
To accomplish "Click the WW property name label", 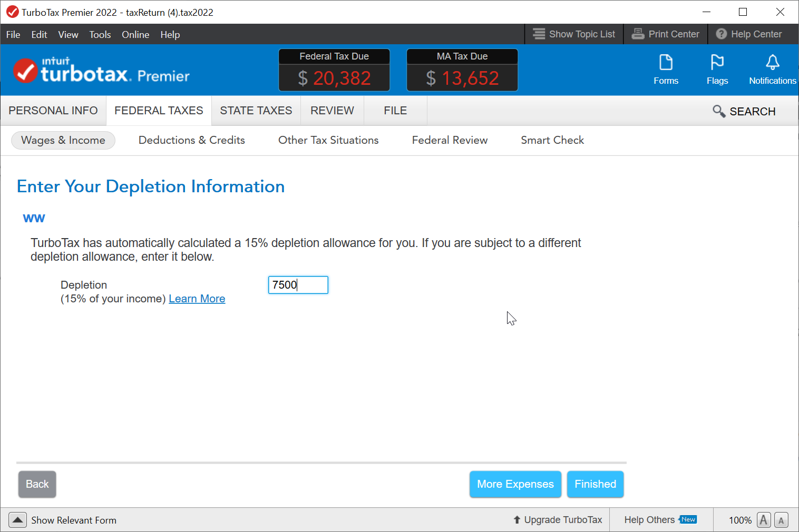I will pyautogui.click(x=34, y=218).
